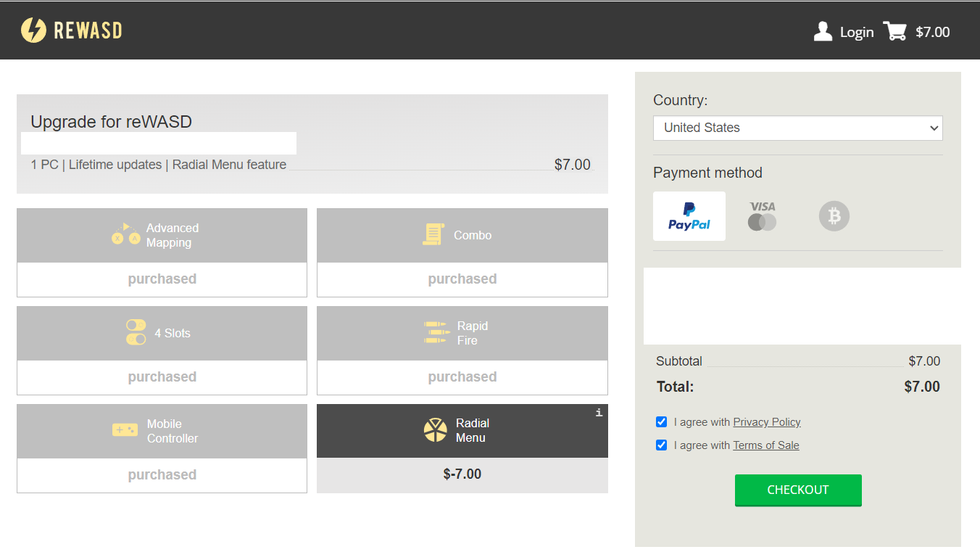Click the Advanced Mapping controller buttons icon
The image size is (980, 560).
point(125,234)
